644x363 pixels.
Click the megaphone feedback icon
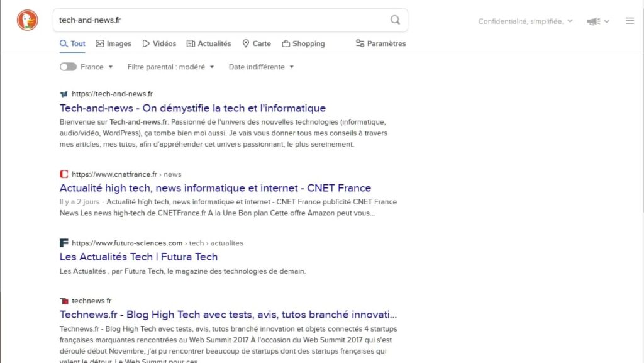pyautogui.click(x=592, y=20)
